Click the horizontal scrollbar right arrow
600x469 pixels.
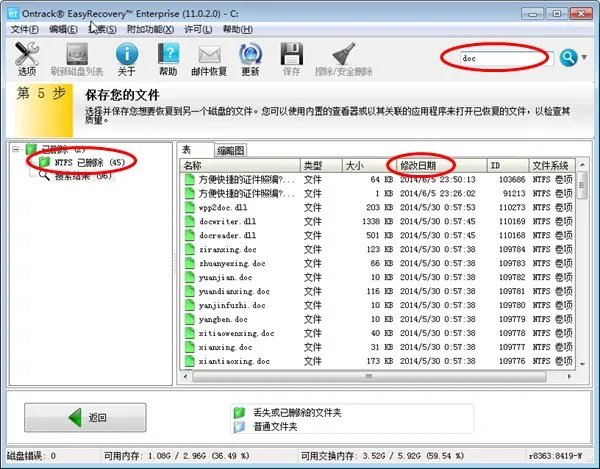click(x=569, y=376)
